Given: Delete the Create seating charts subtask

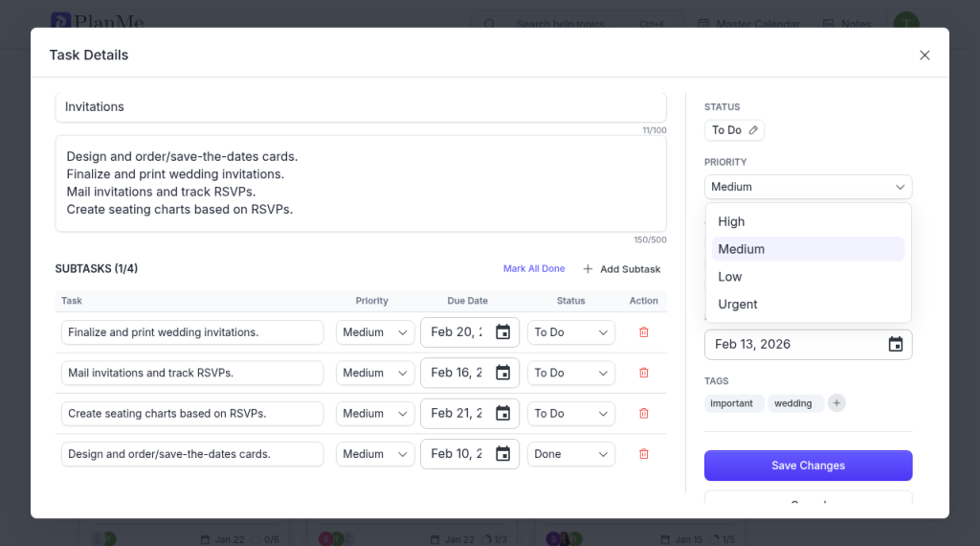Looking at the screenshot, I should pyautogui.click(x=644, y=414).
